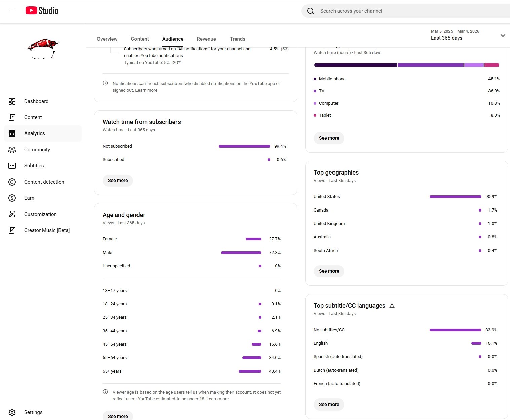The image size is (510, 420).
Task: Switch to the Revenue tab
Action: tap(206, 39)
